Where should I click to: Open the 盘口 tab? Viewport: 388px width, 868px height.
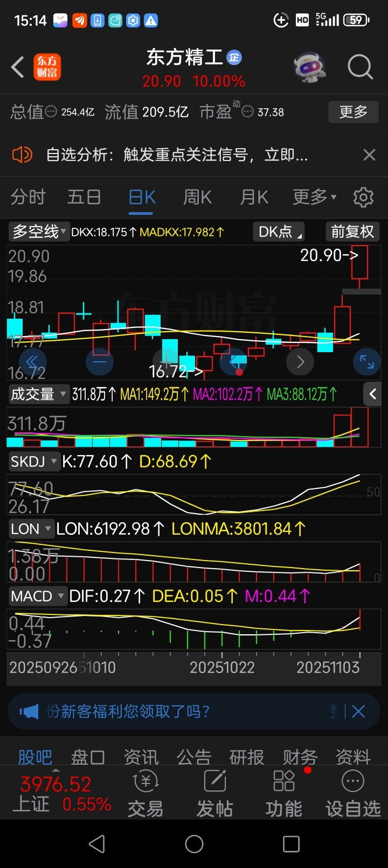(88, 757)
